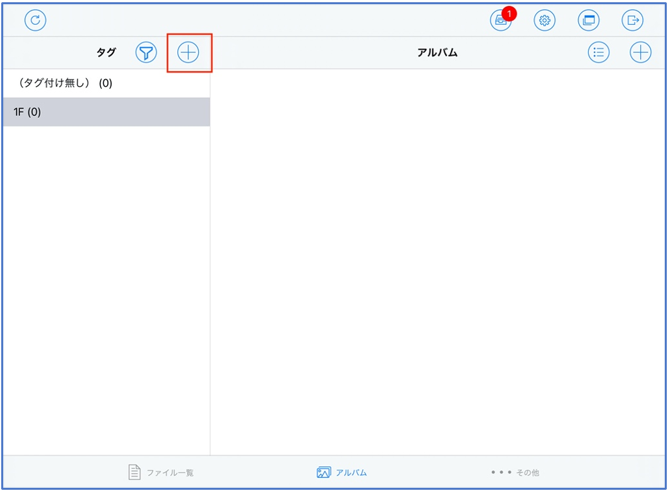Open the settings gear icon
The width and height of the screenshot is (668, 491).
coord(544,20)
